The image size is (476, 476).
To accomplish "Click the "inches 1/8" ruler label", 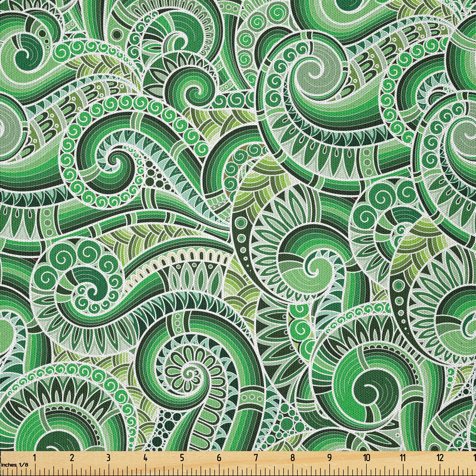I will [x=14, y=465].
